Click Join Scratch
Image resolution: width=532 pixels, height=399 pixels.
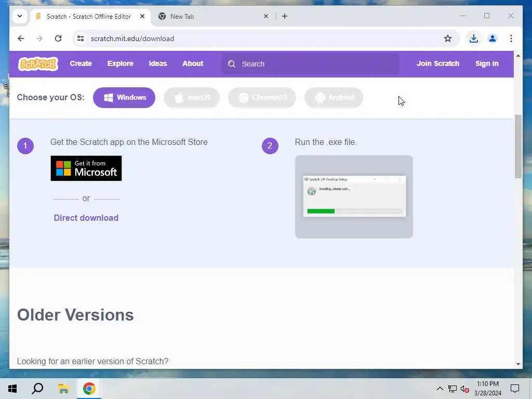click(x=438, y=63)
